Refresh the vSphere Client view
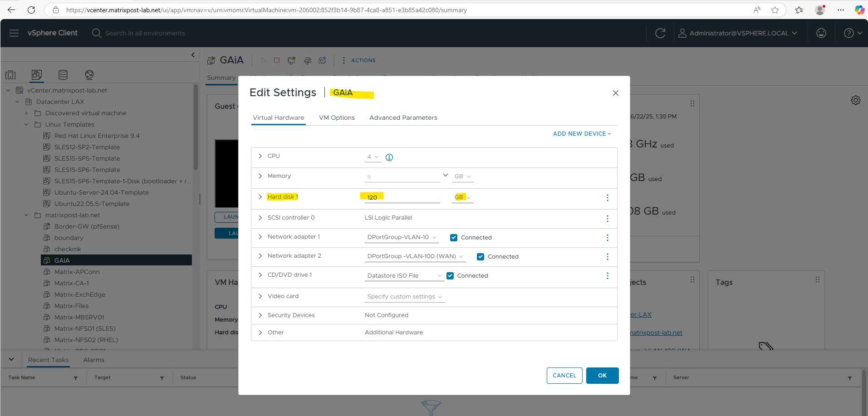This screenshot has height=416, width=868. point(660,33)
